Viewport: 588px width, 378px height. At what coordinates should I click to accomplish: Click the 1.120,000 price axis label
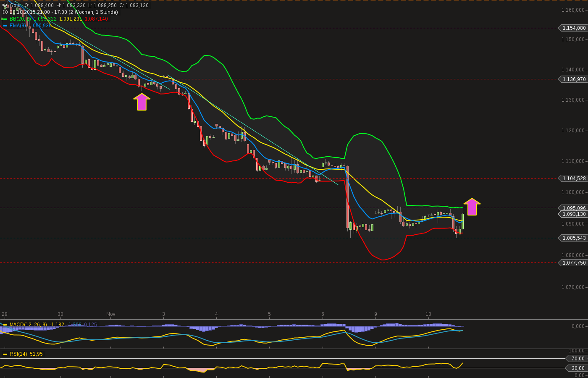click(x=573, y=131)
